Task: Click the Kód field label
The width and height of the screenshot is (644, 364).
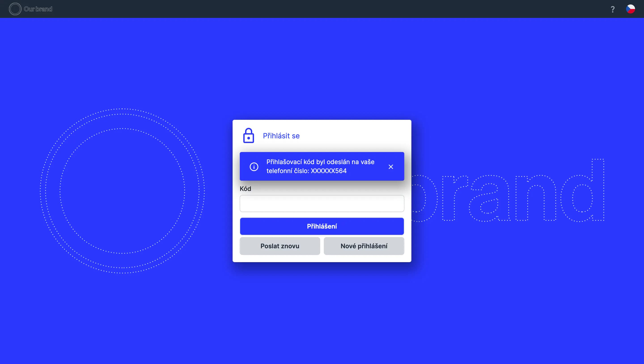Action: 245,189
